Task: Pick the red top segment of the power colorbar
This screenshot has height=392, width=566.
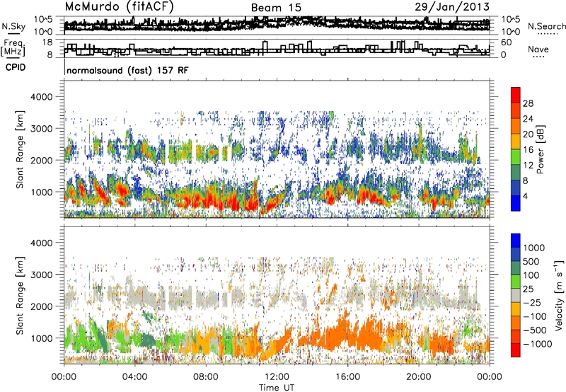Action: [x=516, y=95]
